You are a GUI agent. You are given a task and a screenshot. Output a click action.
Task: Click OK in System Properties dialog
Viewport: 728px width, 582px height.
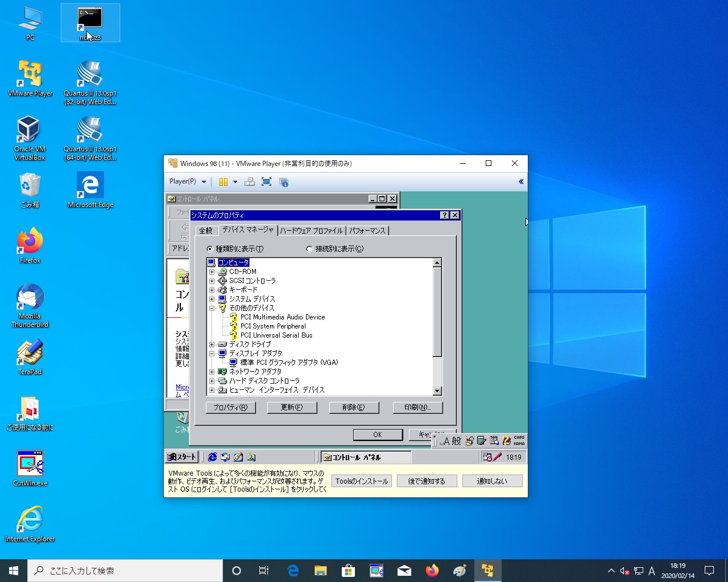378,435
